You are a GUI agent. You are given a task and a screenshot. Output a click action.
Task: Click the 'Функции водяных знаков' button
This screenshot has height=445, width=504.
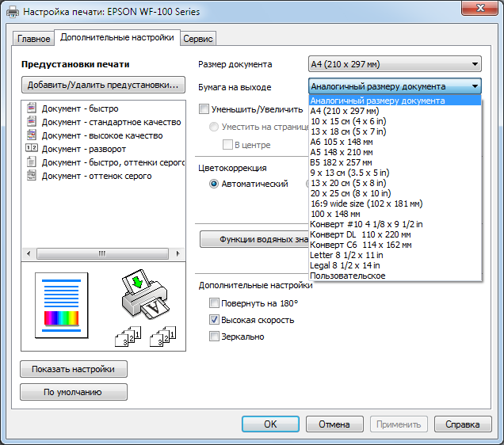point(254,239)
